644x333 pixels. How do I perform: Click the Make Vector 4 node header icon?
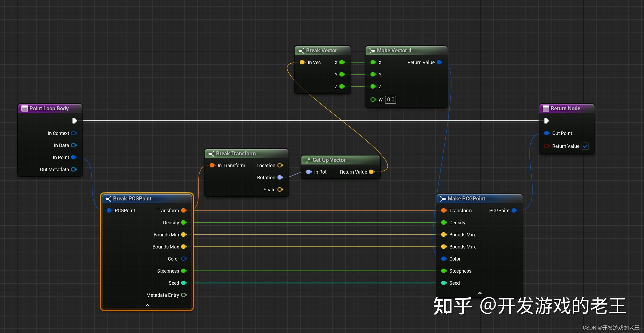pyautogui.click(x=372, y=50)
